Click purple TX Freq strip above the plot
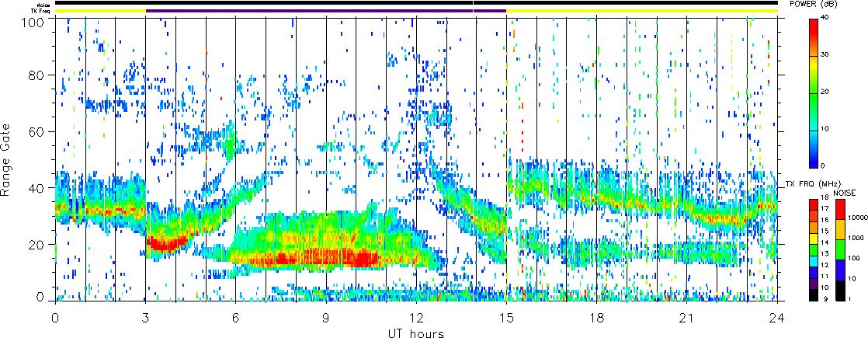This screenshot has width=868, height=338. [x=326, y=11]
